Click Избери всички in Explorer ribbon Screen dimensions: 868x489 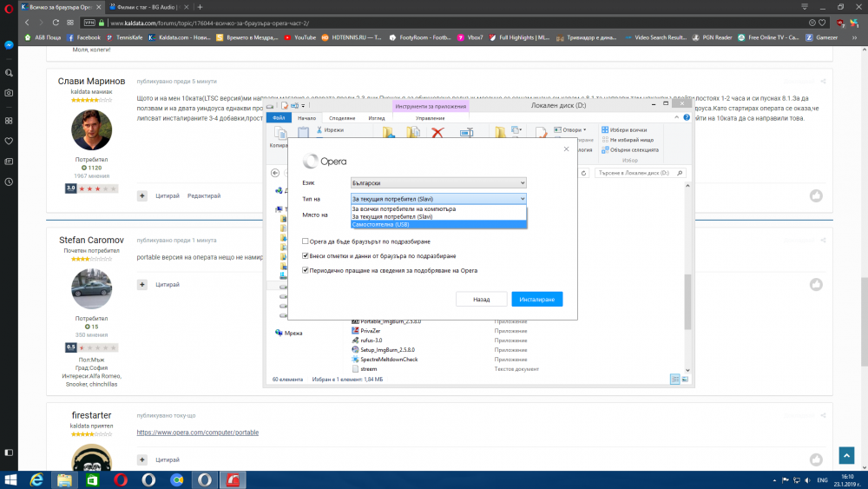tap(624, 129)
